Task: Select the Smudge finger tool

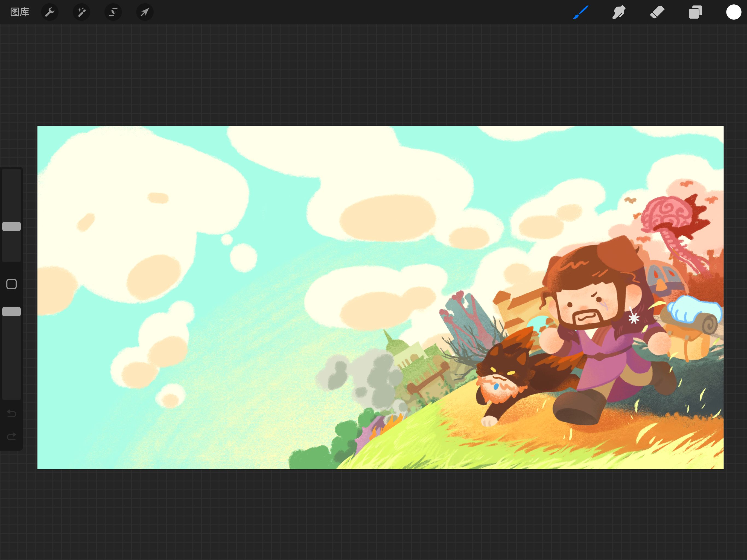Action: pyautogui.click(x=619, y=12)
